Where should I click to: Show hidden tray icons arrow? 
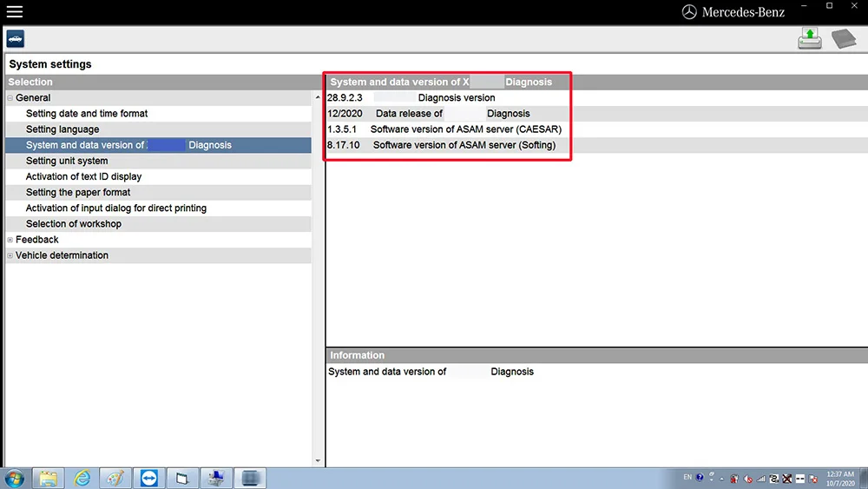tap(721, 479)
